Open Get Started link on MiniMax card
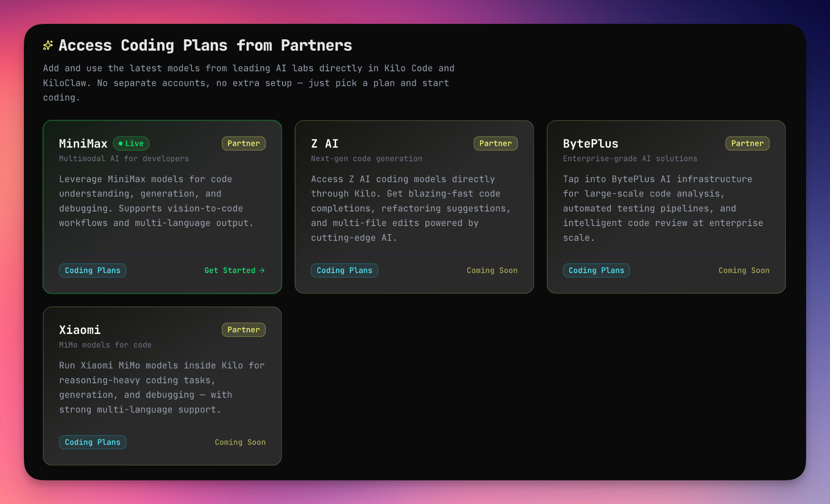 [235, 270]
